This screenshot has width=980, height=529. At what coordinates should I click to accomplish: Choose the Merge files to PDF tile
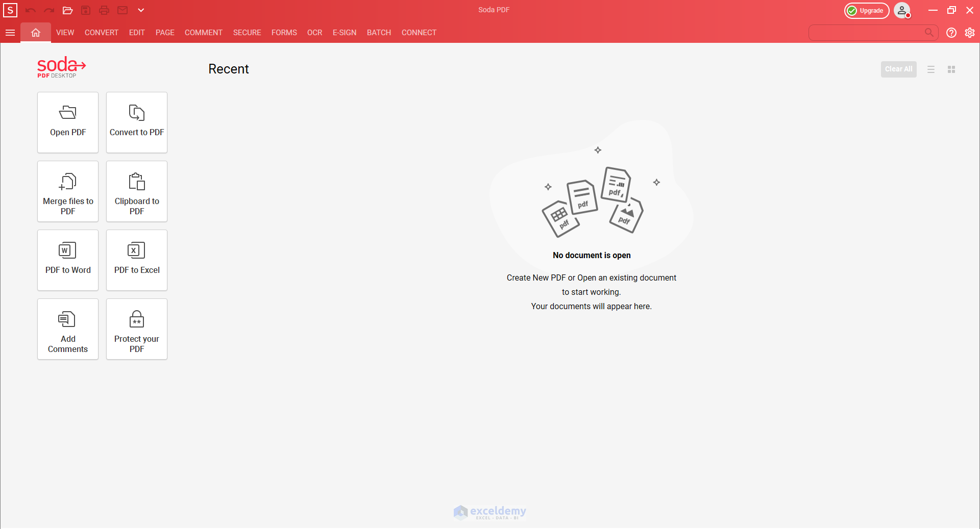pos(68,191)
